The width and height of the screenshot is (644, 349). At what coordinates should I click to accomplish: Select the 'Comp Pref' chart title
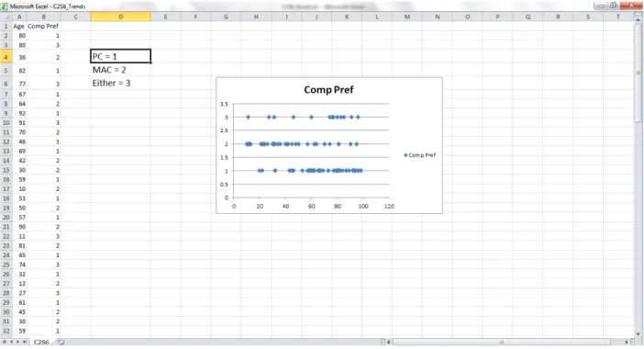328,90
